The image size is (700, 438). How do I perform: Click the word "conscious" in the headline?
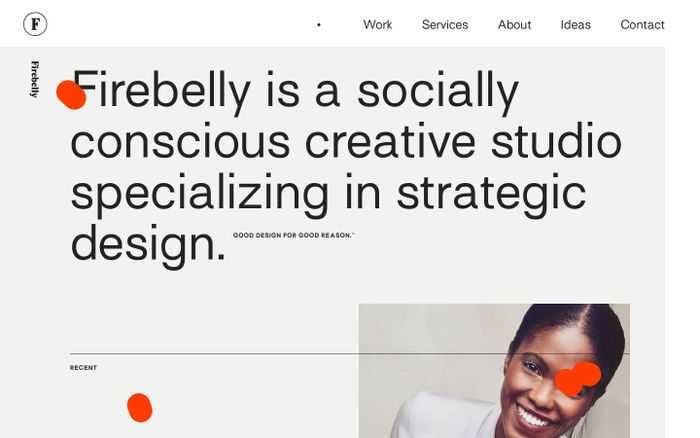181,142
